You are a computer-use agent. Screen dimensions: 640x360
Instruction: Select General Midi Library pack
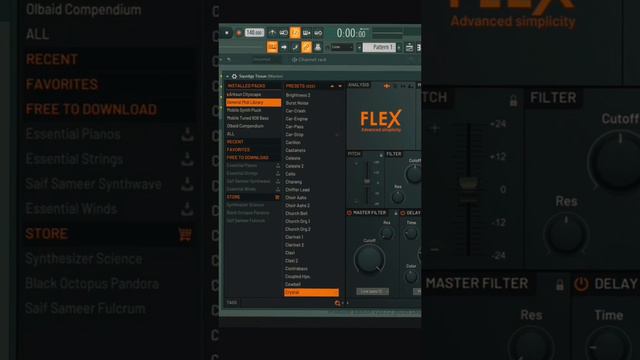coord(253,102)
